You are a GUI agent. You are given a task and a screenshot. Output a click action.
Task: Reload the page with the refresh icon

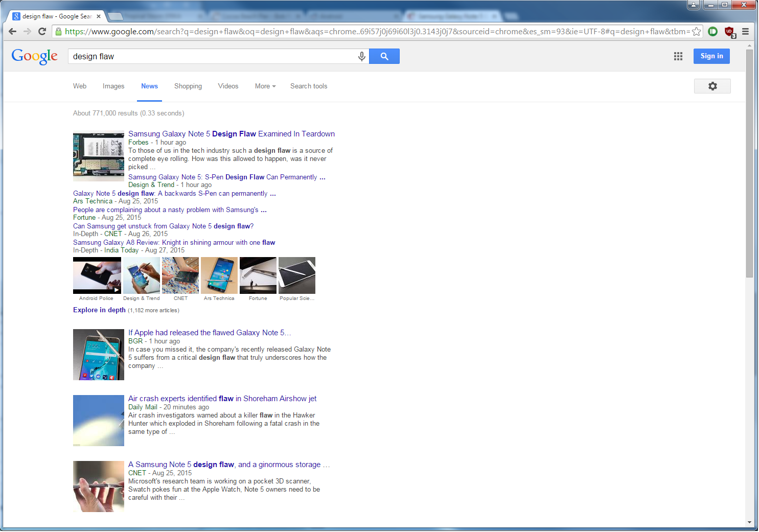pos(42,32)
